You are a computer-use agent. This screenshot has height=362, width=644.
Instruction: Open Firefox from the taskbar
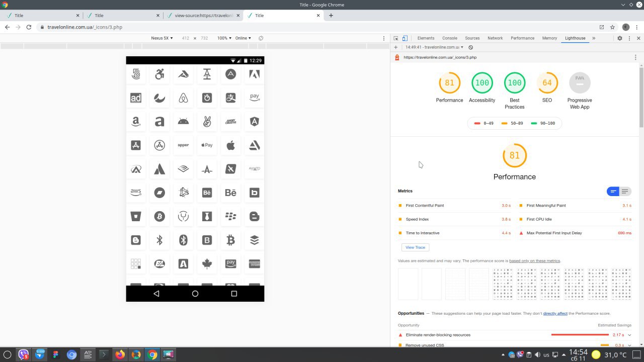point(120,354)
